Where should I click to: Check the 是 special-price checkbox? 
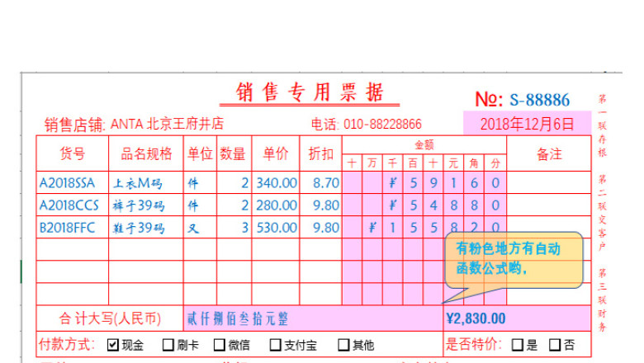pyautogui.click(x=518, y=345)
